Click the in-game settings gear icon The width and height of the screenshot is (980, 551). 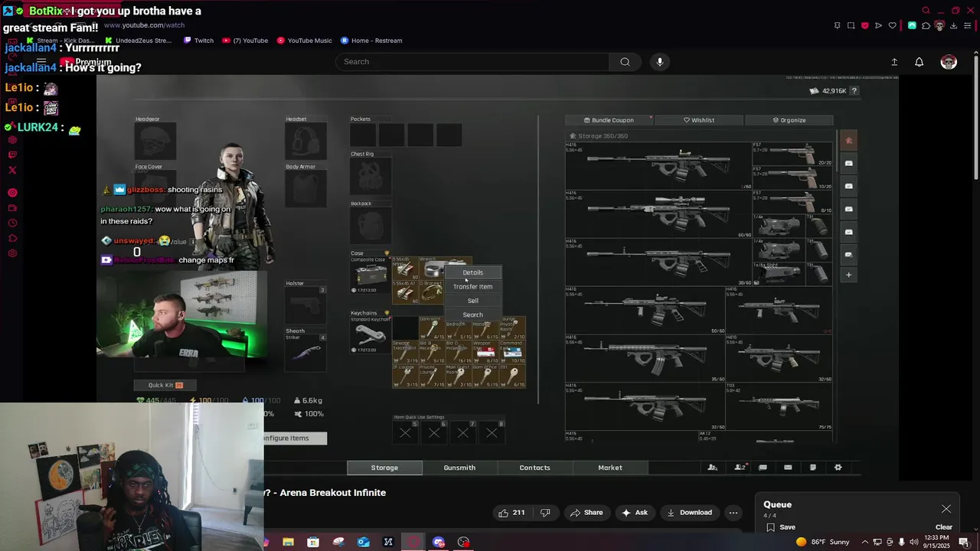click(x=838, y=468)
